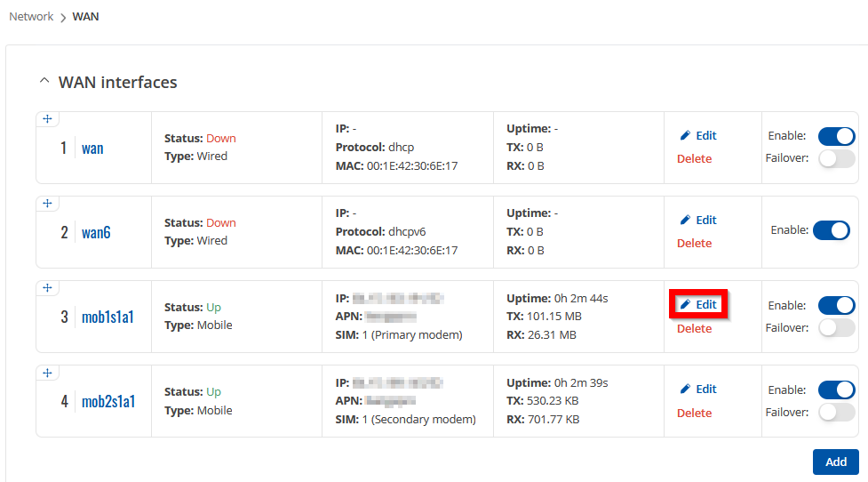The image size is (868, 482).
Task: Edit the wan interface via its pencil icon
Action: pos(685,135)
